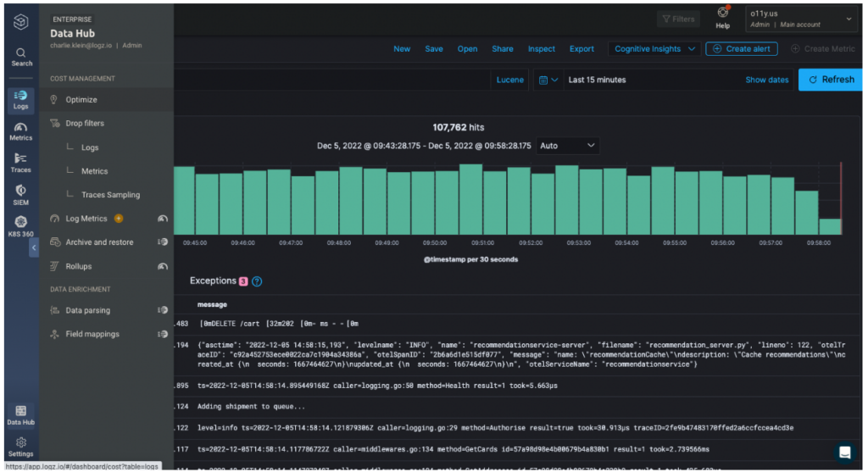Click the Last 15 minutes time range
This screenshot has width=868, height=472.
598,80
